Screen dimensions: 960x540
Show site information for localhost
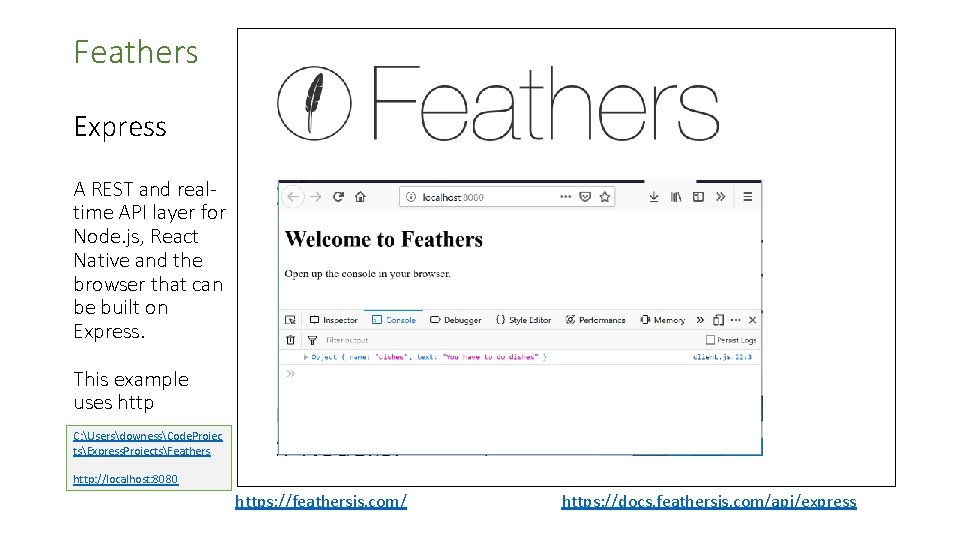tap(411, 197)
